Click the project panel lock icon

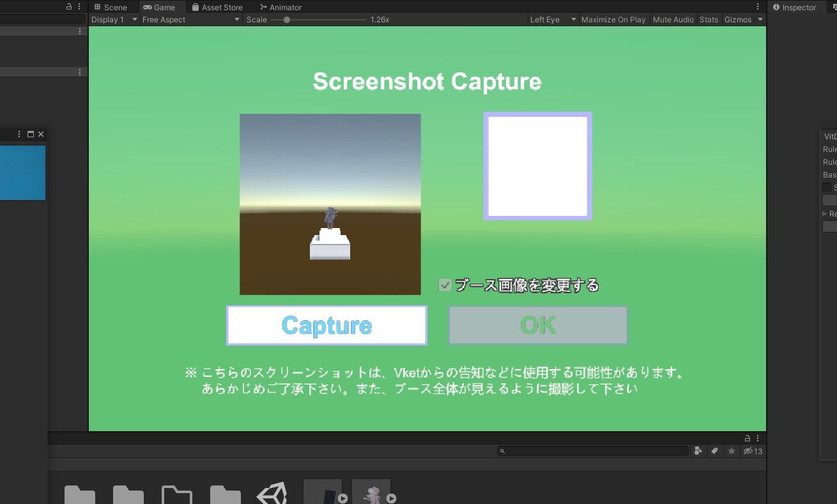pos(748,438)
